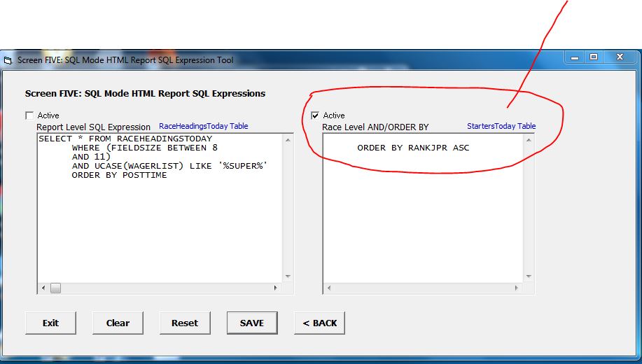Click the 'AND UCASE(WAGERLIST) LIKE' line
The width and height of the screenshot is (642, 364).
click(x=169, y=166)
